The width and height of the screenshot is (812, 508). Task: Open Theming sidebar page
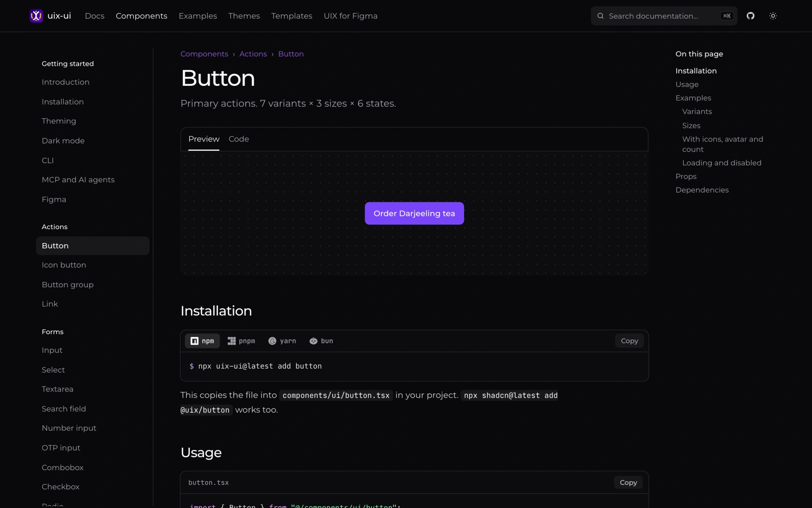[59, 121]
